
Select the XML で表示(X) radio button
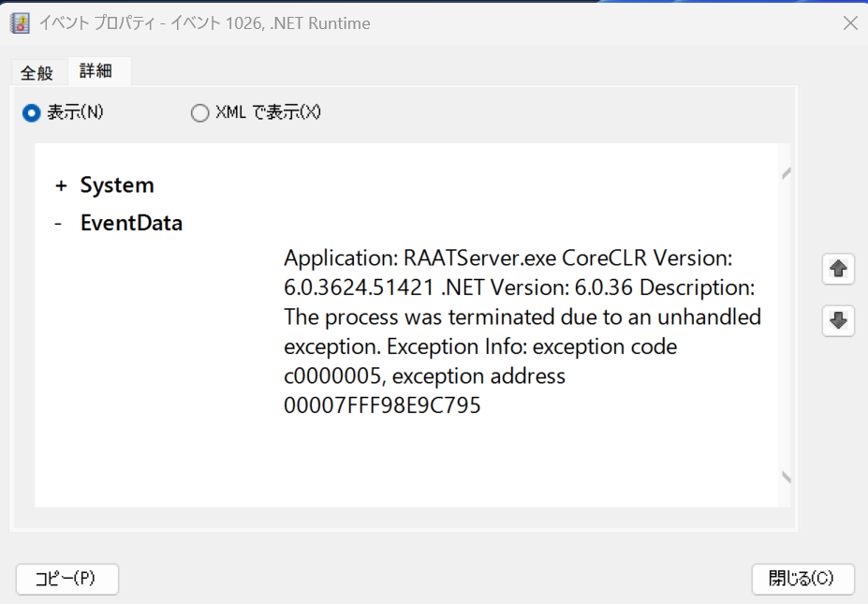click(x=199, y=113)
